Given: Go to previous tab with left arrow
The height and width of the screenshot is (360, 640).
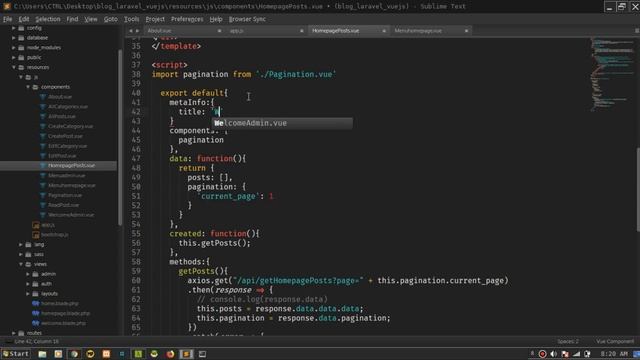Looking at the screenshot, I should coord(131,31).
